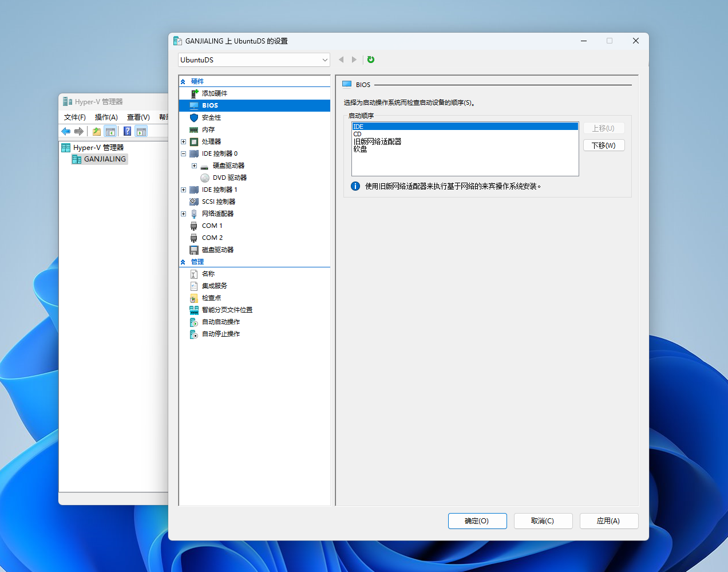
Task: Collapse the IDE Controller 0 node
Action: coord(184,153)
